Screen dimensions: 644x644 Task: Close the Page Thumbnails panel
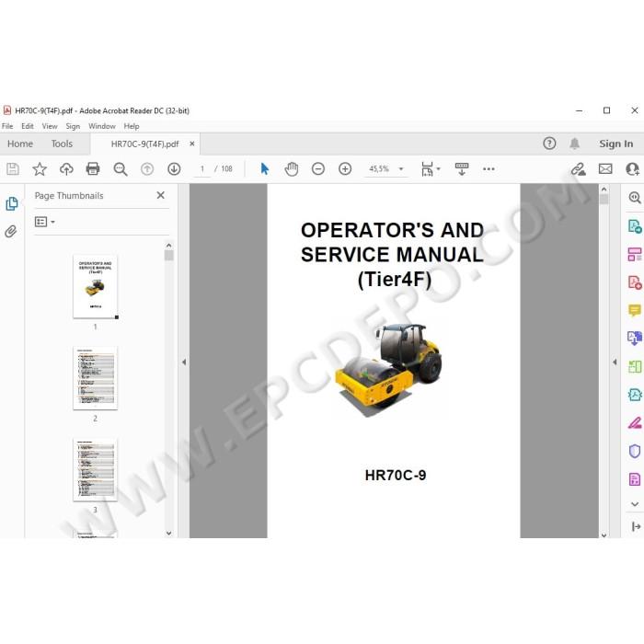tap(161, 195)
